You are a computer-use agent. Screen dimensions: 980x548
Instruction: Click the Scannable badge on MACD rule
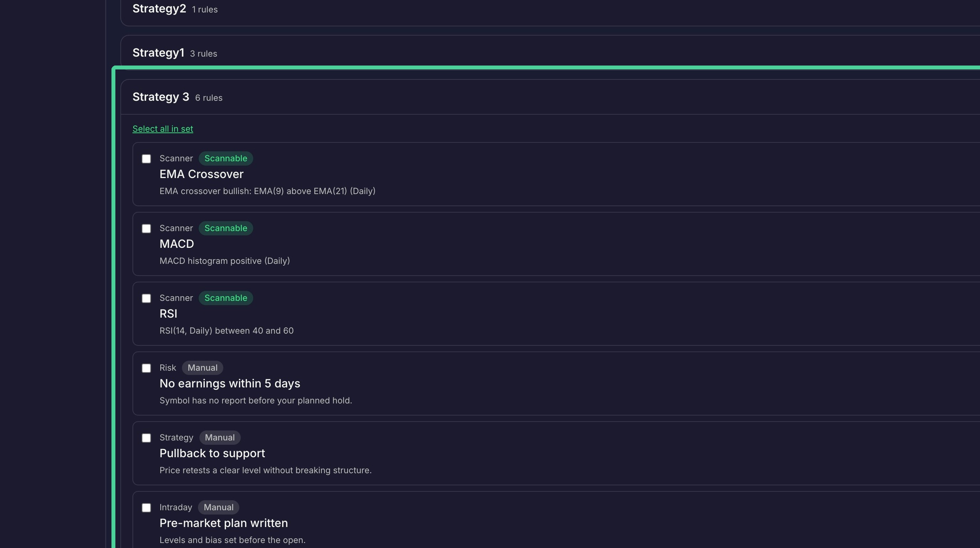(x=226, y=228)
